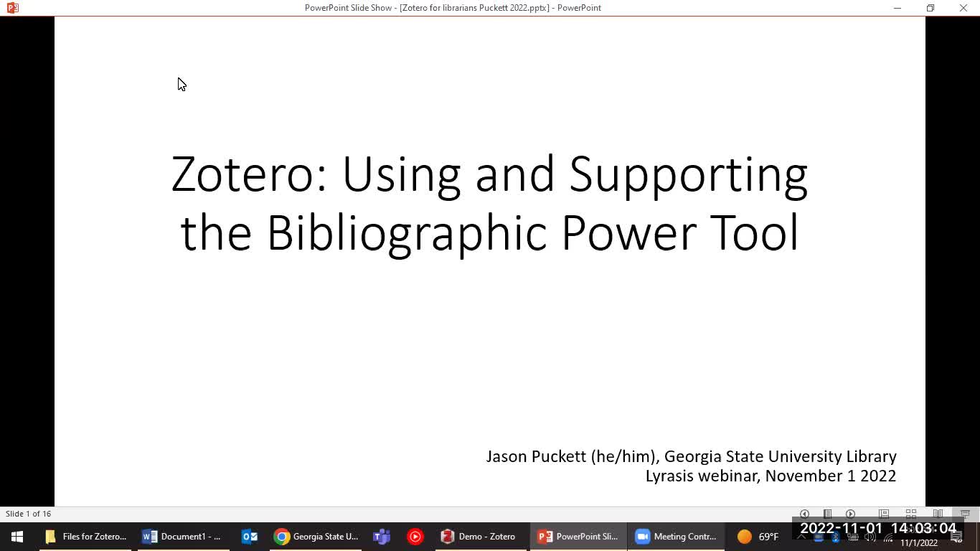Switch to Slide Sorter view icon
The width and height of the screenshot is (980, 551).
tap(911, 514)
